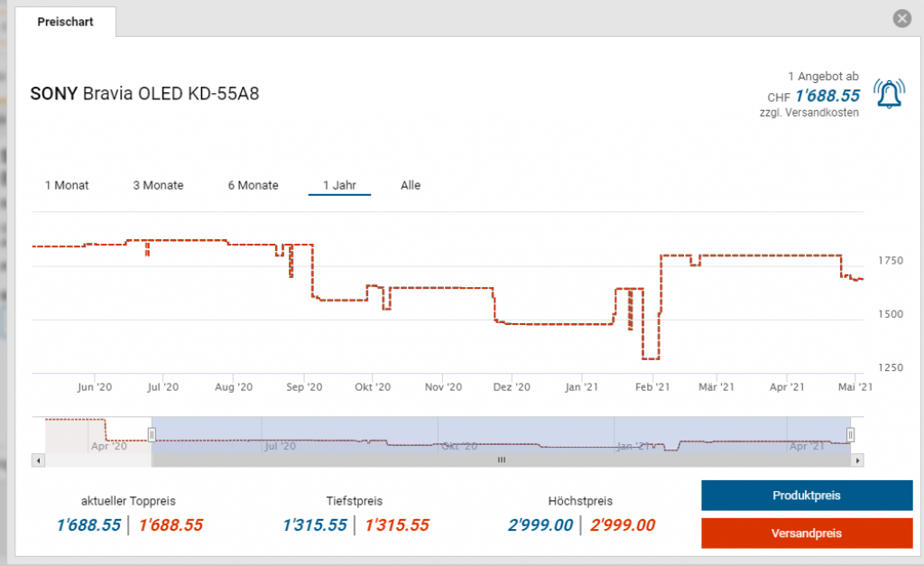Show Alle price history
Viewport: 924px width, 566px height.
[411, 185]
